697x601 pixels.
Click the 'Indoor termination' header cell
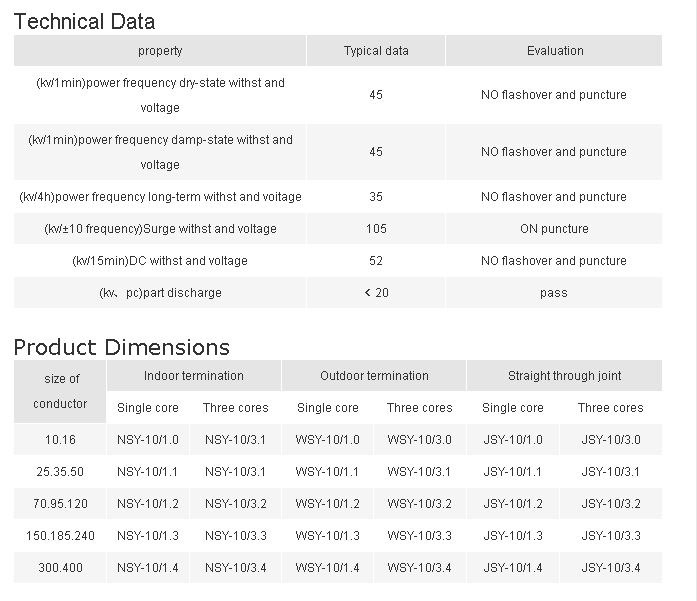193,376
